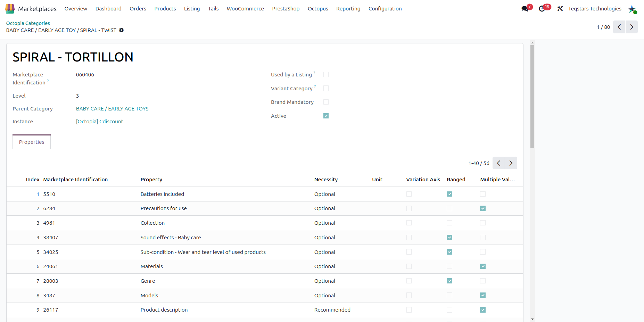Toggle the Brand Mandatory checkbox
This screenshot has width=644, height=322.
point(326,102)
